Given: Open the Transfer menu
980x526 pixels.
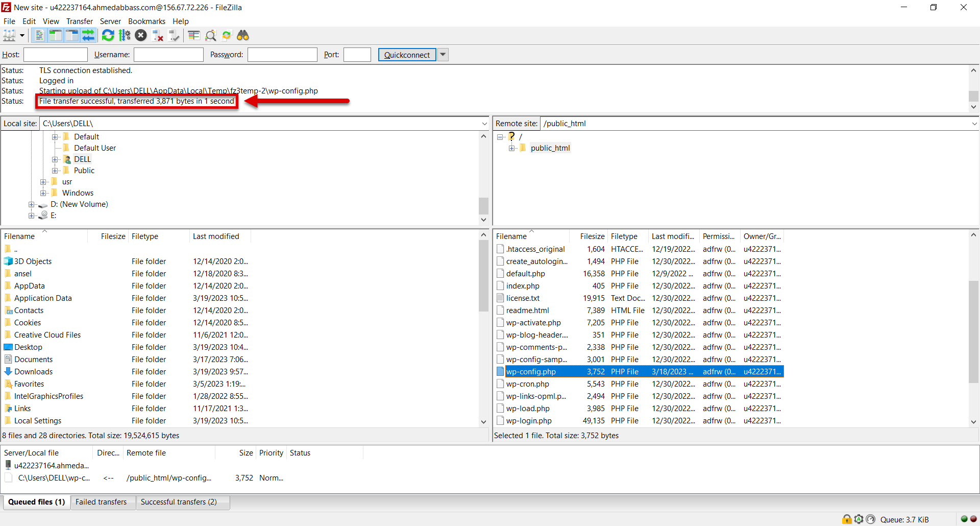Looking at the screenshot, I should click(79, 21).
